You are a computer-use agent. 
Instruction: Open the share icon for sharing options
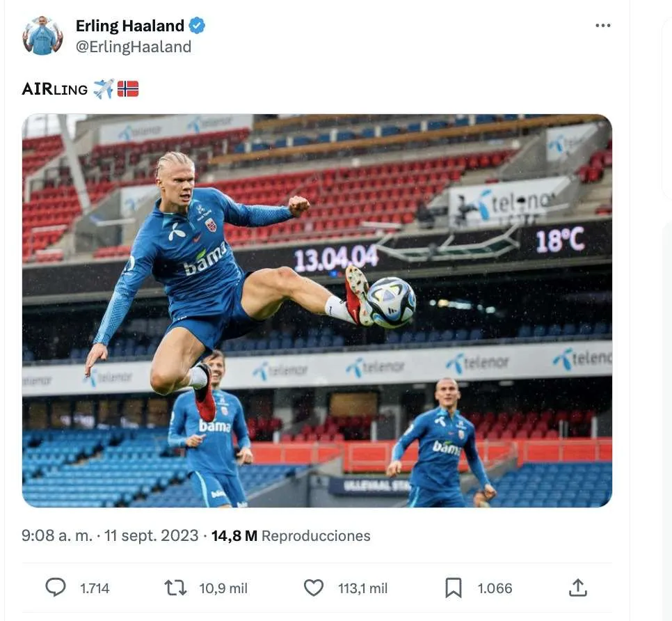coord(577,588)
